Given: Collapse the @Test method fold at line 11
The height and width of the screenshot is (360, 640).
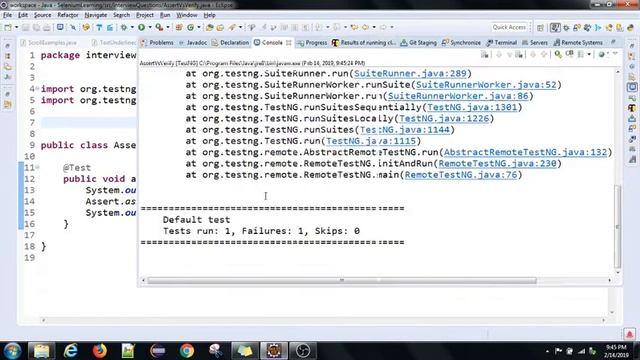Looking at the screenshot, I should point(37,167).
